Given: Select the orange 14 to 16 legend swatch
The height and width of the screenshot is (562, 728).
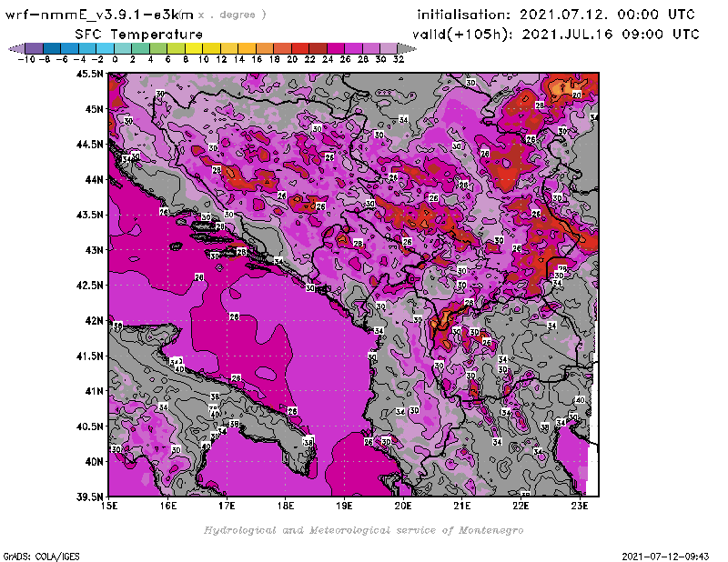Looking at the screenshot, I should (247, 48).
